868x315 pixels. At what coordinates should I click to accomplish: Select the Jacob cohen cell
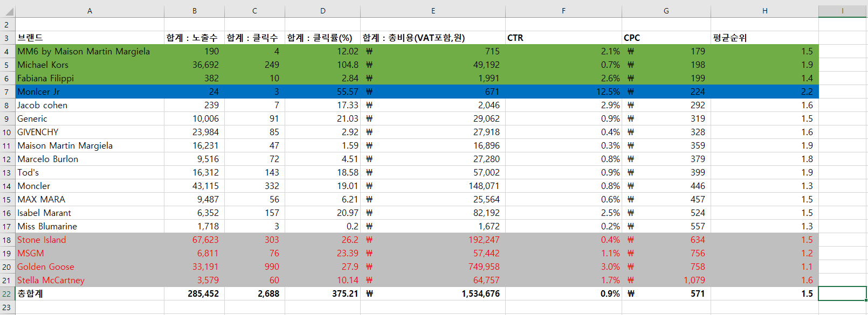click(89, 105)
